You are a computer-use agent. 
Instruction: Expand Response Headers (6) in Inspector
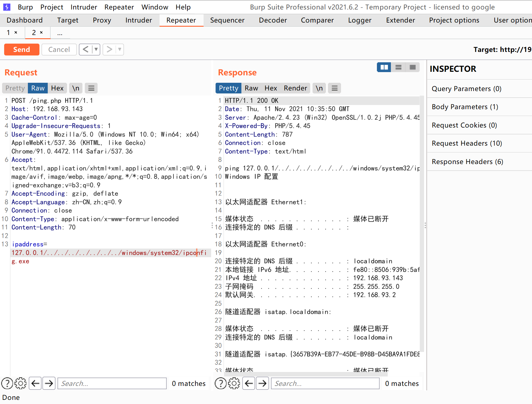coord(479,162)
